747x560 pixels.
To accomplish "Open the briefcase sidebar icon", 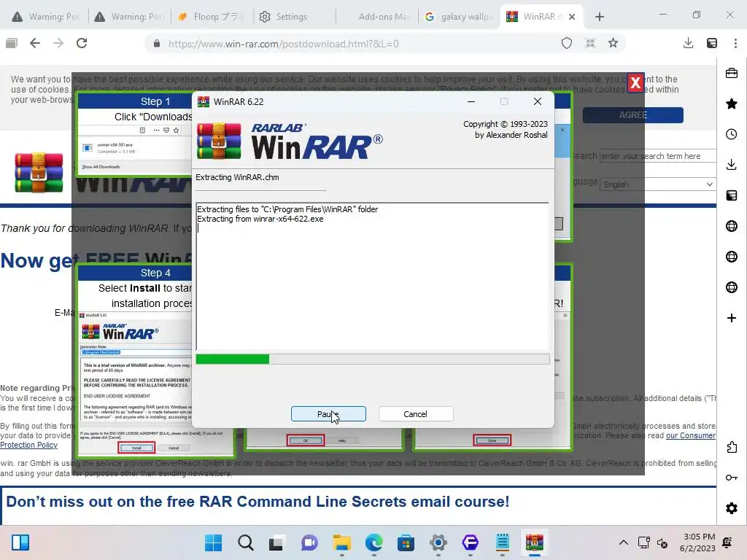I will (732, 73).
